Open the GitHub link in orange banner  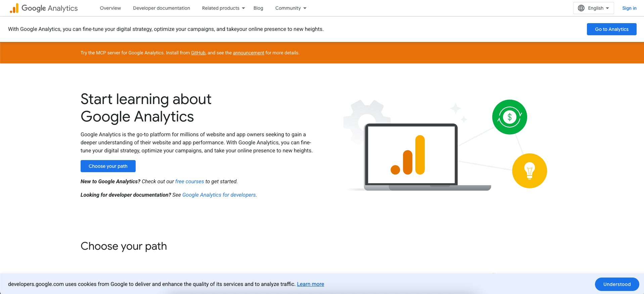pos(198,53)
